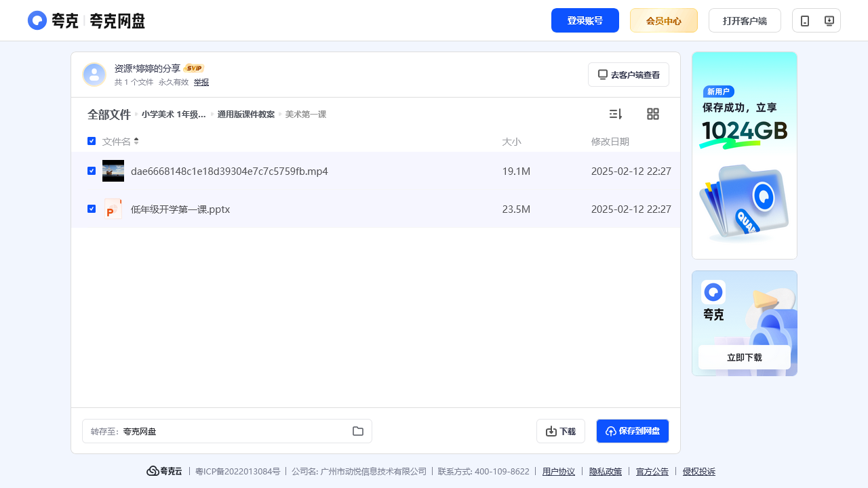868x488 pixels.
Task: Click 去客户端查看 button
Action: point(629,75)
